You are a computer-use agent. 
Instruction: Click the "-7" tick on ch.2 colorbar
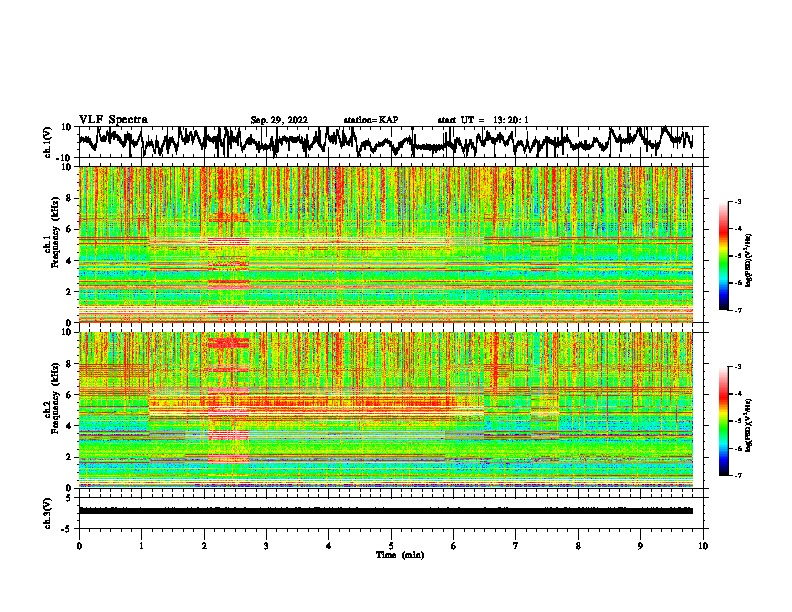click(x=737, y=475)
